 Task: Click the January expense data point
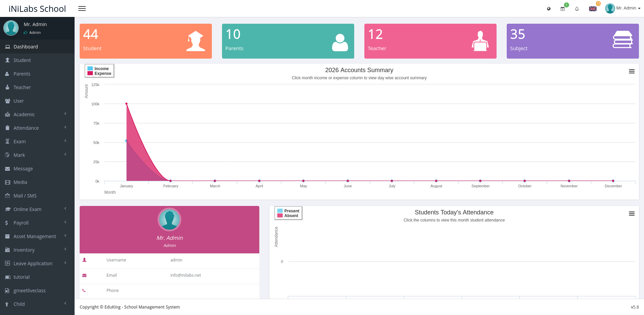tap(126, 104)
